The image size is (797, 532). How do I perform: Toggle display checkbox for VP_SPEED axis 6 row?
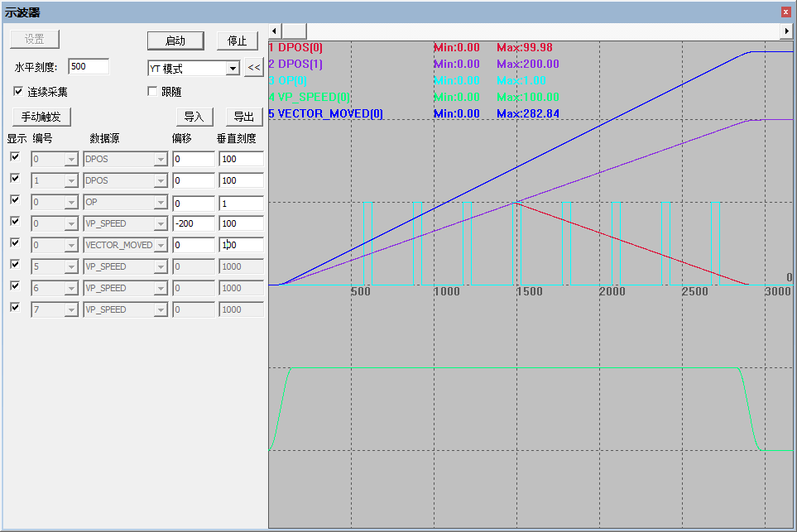coord(15,285)
